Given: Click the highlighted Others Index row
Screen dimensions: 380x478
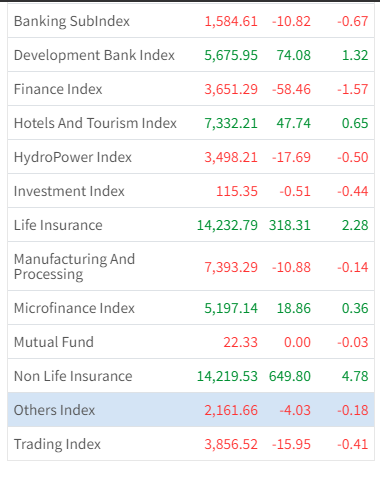Looking at the screenshot, I should pyautogui.click(x=191, y=410).
